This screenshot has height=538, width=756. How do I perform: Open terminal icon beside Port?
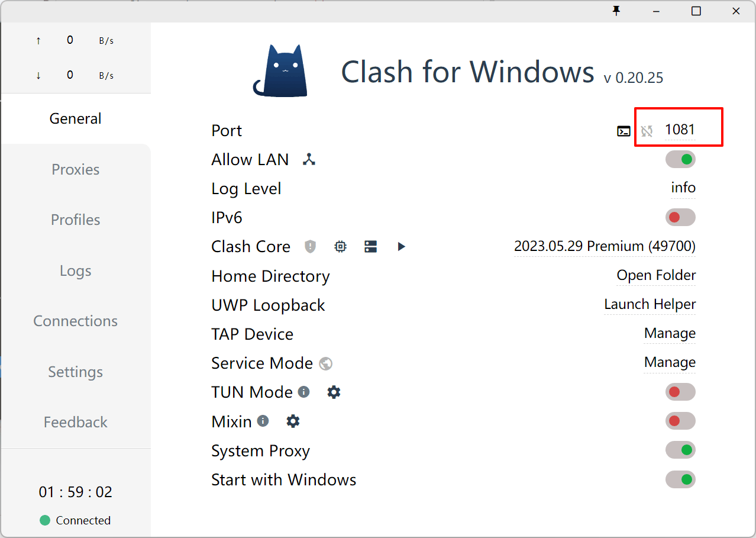(623, 131)
